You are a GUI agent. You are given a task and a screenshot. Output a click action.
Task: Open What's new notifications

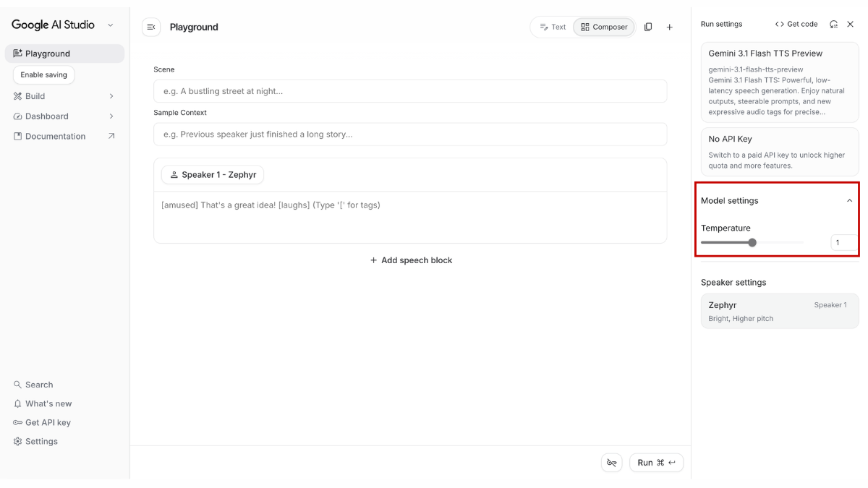[48, 403]
